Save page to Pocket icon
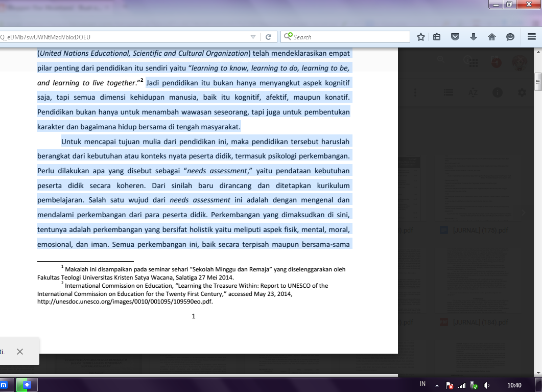This screenshot has height=392, width=542. point(455,37)
